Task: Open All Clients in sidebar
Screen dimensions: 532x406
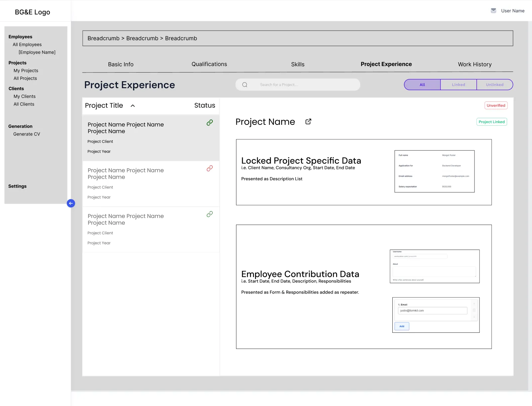Action: point(24,104)
